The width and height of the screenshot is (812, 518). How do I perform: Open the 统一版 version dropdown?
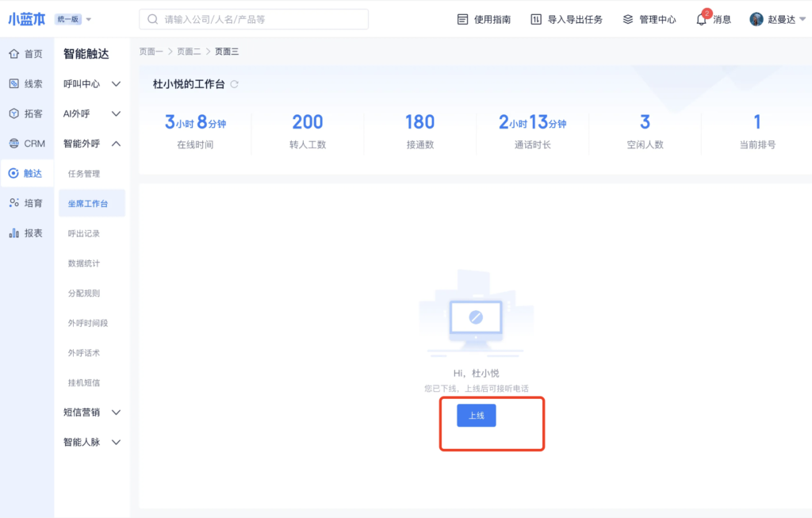(73, 19)
